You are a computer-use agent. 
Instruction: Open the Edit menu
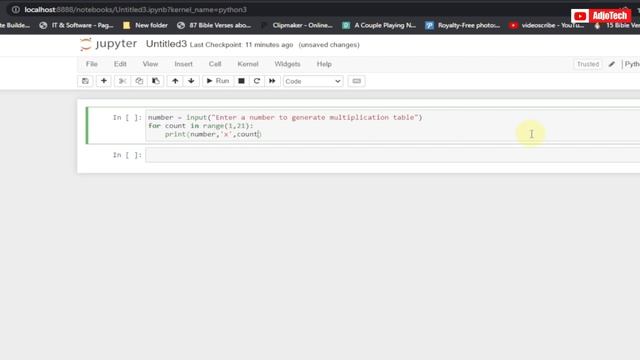pyautogui.click(x=120, y=64)
